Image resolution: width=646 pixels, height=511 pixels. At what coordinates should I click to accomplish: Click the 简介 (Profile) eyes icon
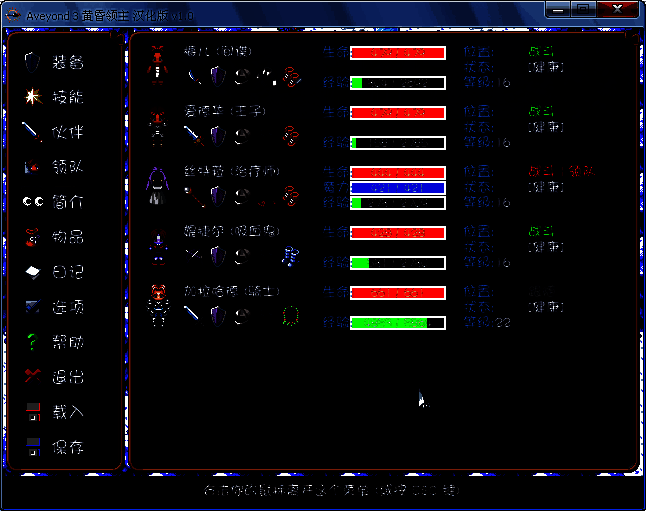33,202
